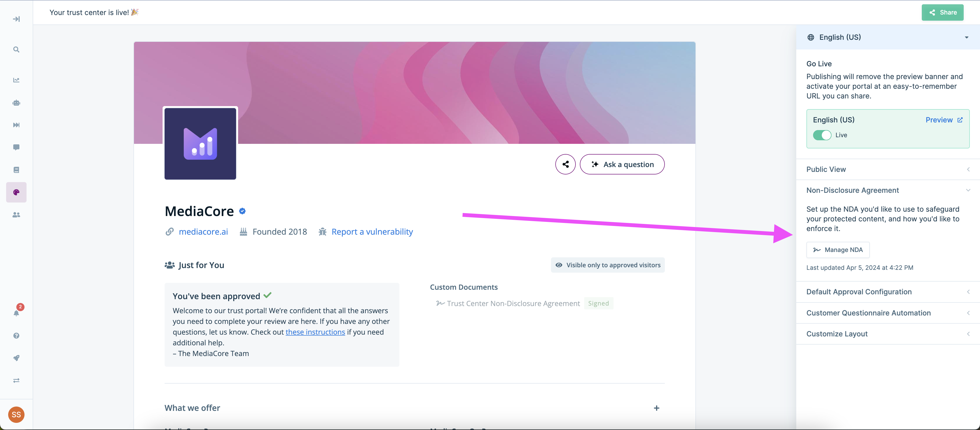Open the Report a vulnerability link

coord(372,232)
